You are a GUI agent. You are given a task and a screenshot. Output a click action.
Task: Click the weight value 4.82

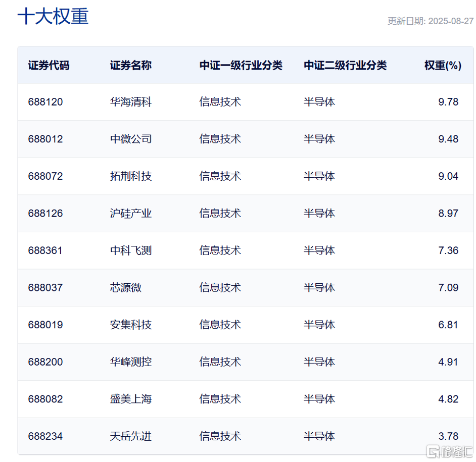448,399
